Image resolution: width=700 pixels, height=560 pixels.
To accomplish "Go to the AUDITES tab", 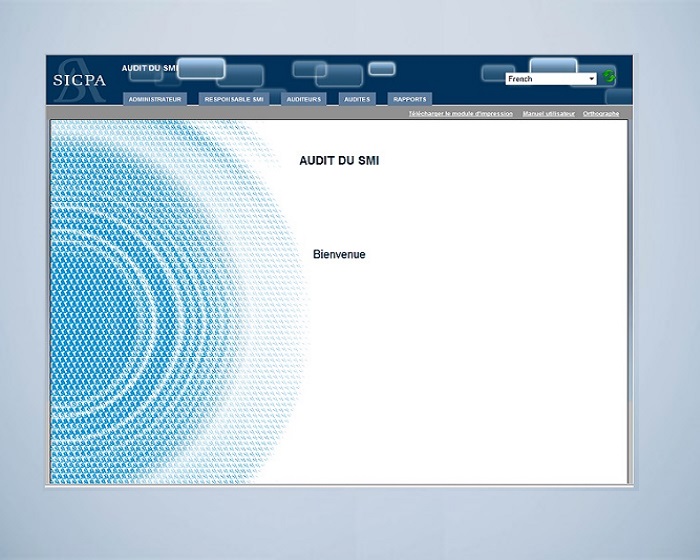I will pyautogui.click(x=356, y=99).
